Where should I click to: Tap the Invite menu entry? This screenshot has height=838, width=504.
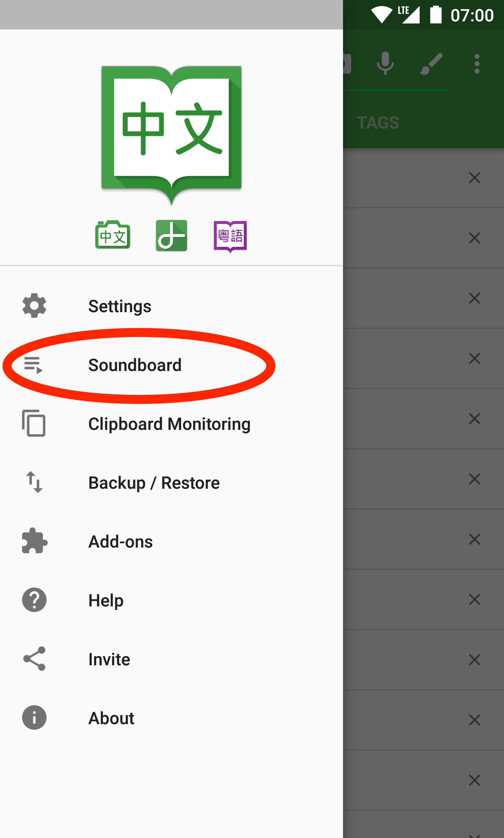(x=109, y=659)
